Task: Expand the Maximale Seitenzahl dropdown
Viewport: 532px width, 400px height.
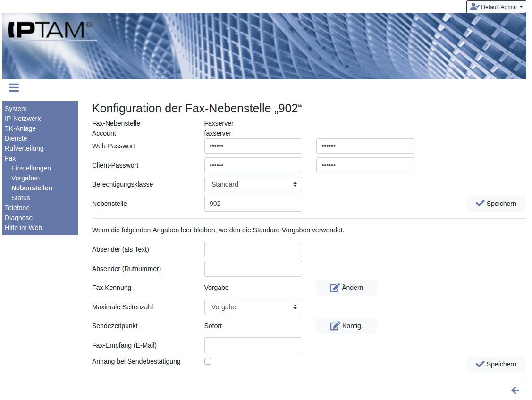Action: [253, 307]
